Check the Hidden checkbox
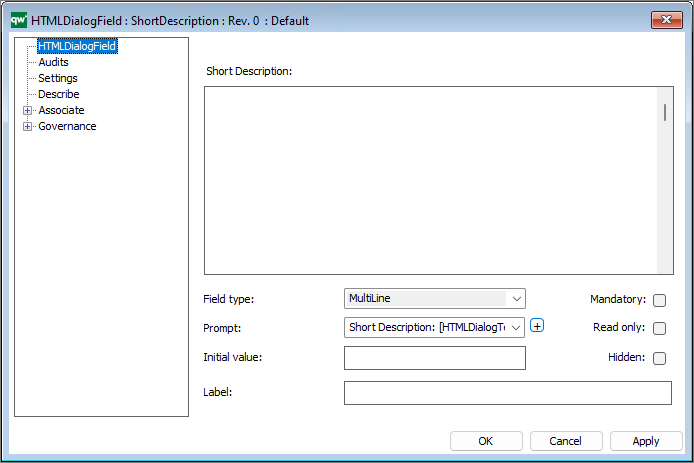 (659, 358)
